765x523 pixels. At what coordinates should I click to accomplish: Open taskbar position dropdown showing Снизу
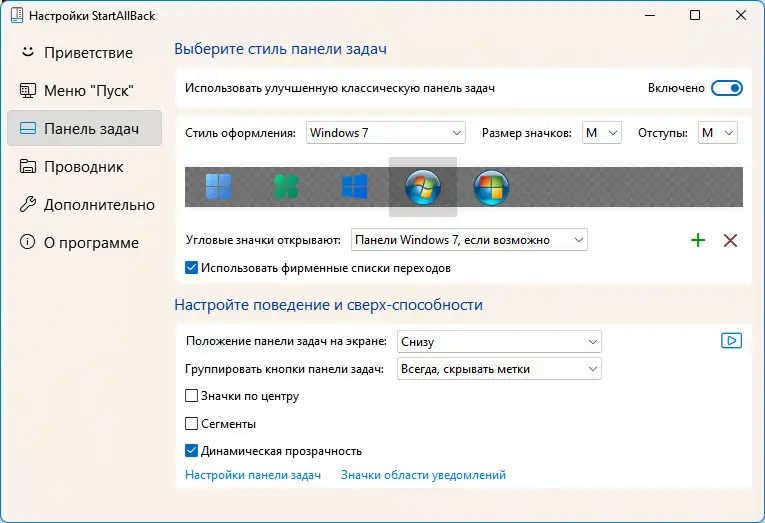coord(499,342)
